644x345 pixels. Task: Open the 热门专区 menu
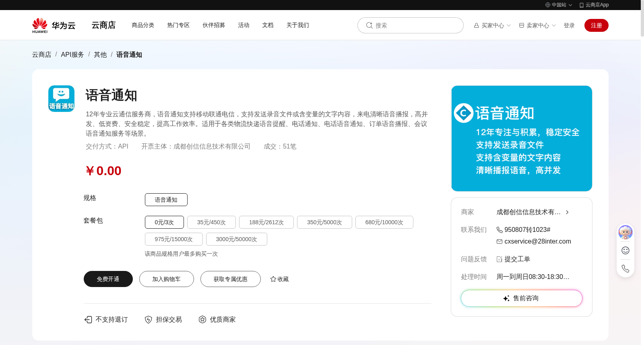point(178,25)
